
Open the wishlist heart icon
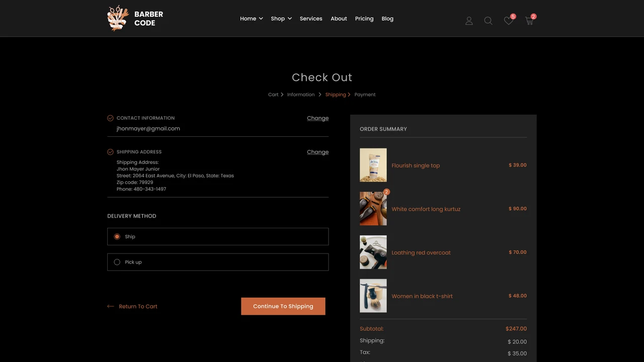509,21
